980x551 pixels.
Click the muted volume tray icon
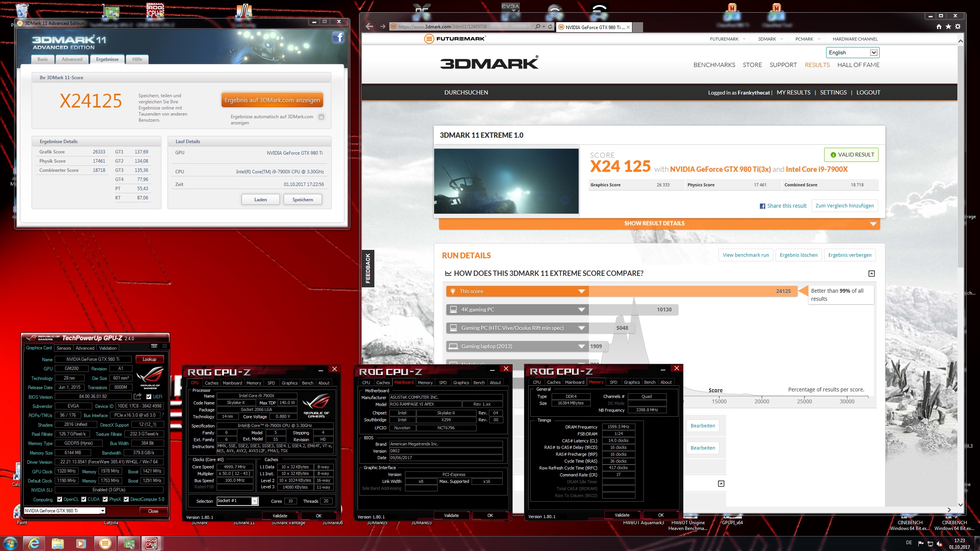click(939, 544)
